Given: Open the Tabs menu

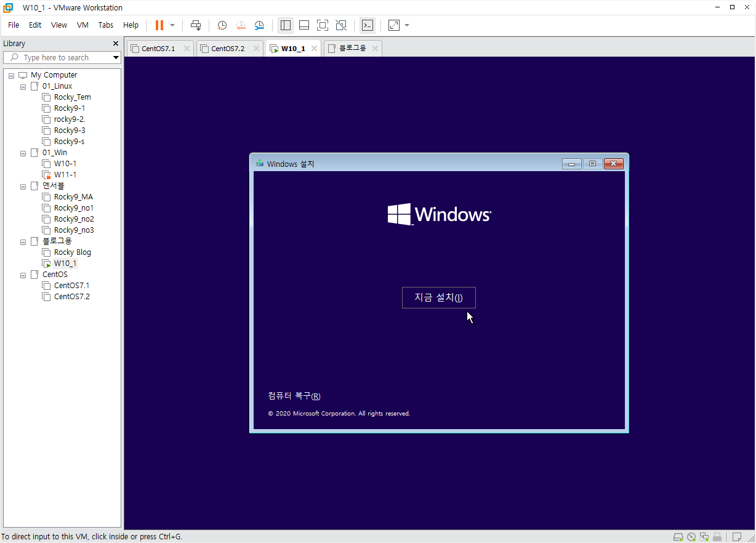Looking at the screenshot, I should (106, 25).
